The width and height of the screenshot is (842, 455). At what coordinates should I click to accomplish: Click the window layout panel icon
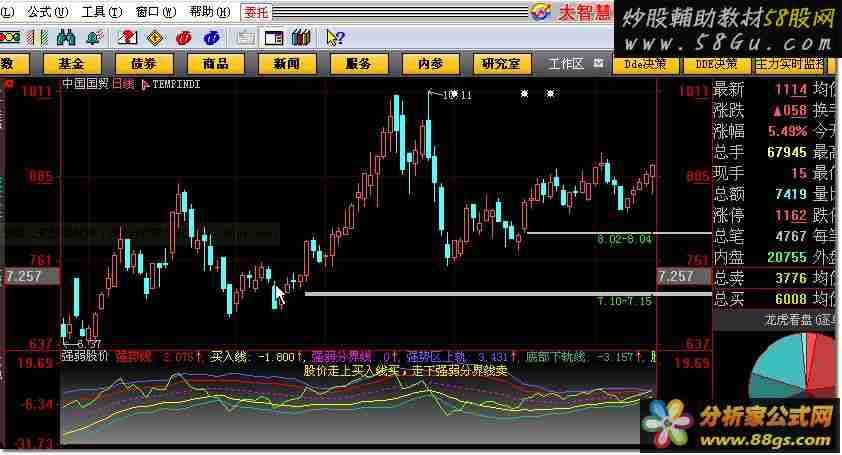coord(274,38)
